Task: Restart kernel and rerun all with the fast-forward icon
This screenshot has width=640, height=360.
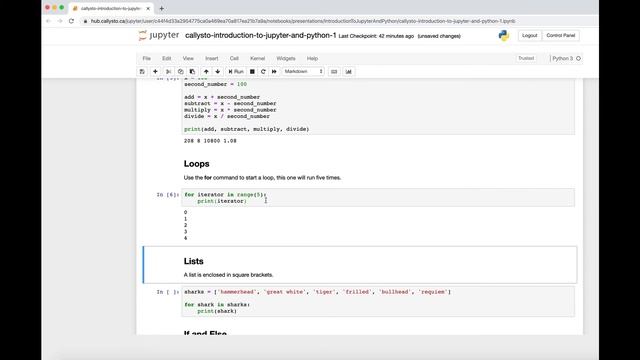Action: point(274,71)
